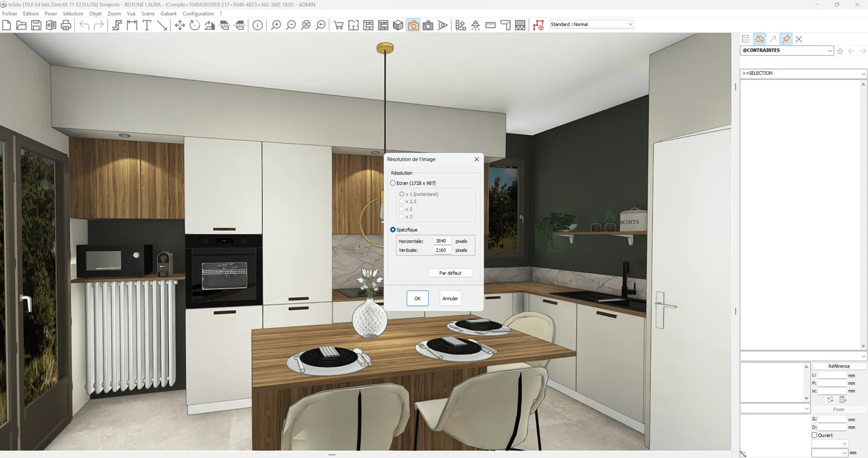This screenshot has width=868, height=458.
Task: Save the scene with the floppy icon
Action: pyautogui.click(x=36, y=25)
